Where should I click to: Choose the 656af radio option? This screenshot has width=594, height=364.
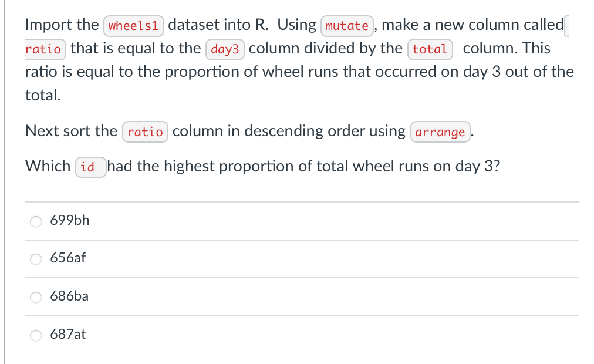pyautogui.click(x=36, y=259)
